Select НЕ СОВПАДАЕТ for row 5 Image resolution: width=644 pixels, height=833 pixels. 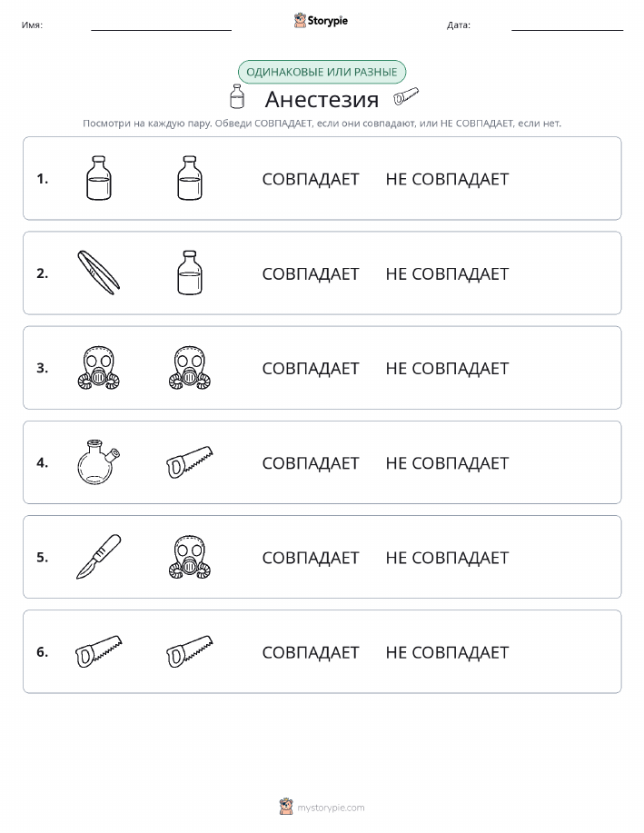pyautogui.click(x=447, y=558)
